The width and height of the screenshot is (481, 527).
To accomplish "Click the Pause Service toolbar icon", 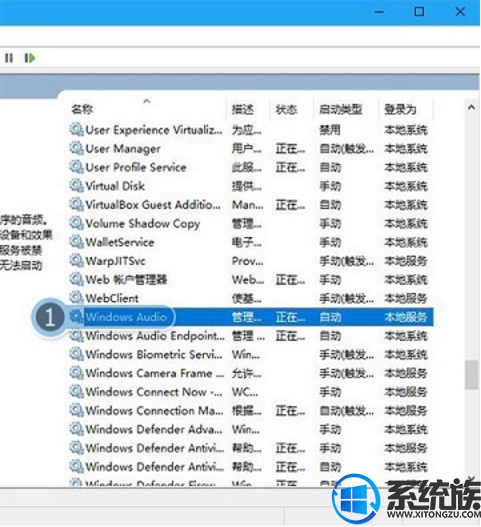I will [x=9, y=58].
